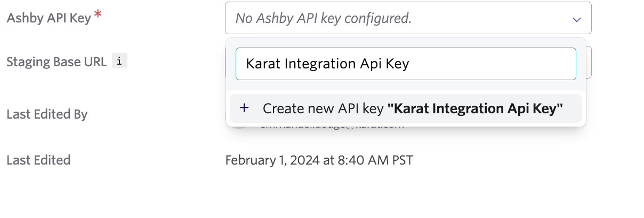Click the italic placeholder text in the API key selector
The height and width of the screenshot is (218, 644).
click(x=324, y=19)
